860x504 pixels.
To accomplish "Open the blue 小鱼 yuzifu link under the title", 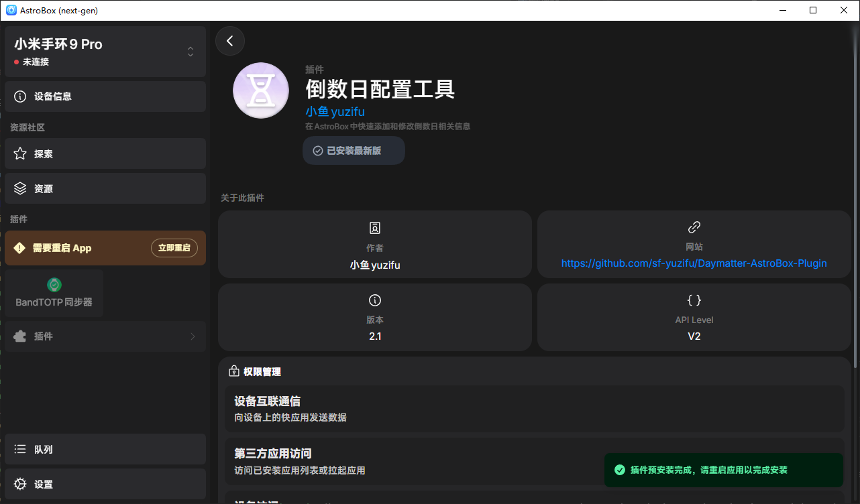I will [x=335, y=112].
